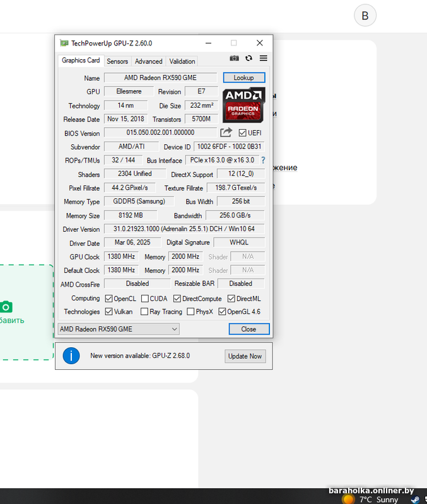The height and width of the screenshot is (504, 427).
Task: Refresh GPU info with the refresh icon
Action: [x=249, y=58]
